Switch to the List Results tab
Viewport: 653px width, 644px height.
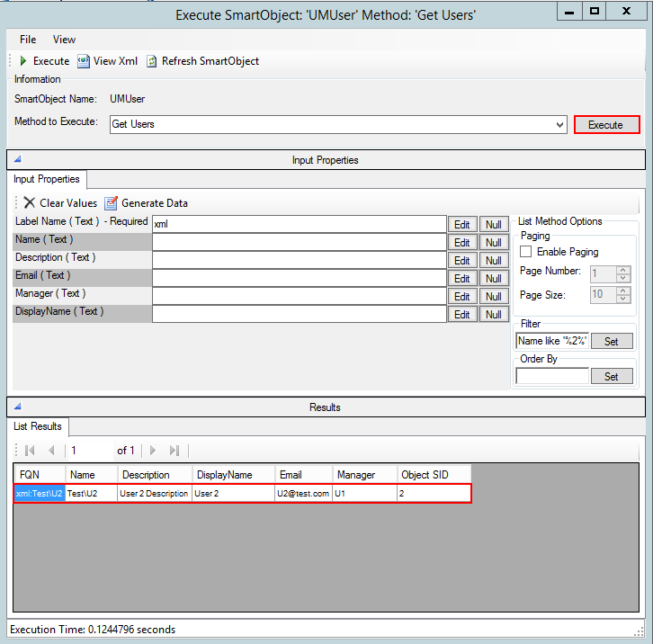click(35, 425)
